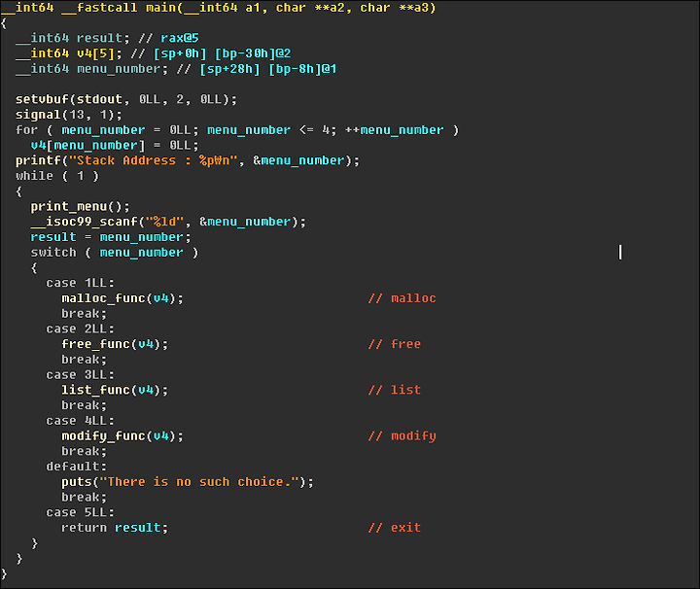Click result in "result = menu_number" line
700x589 pixels.
pos(53,237)
